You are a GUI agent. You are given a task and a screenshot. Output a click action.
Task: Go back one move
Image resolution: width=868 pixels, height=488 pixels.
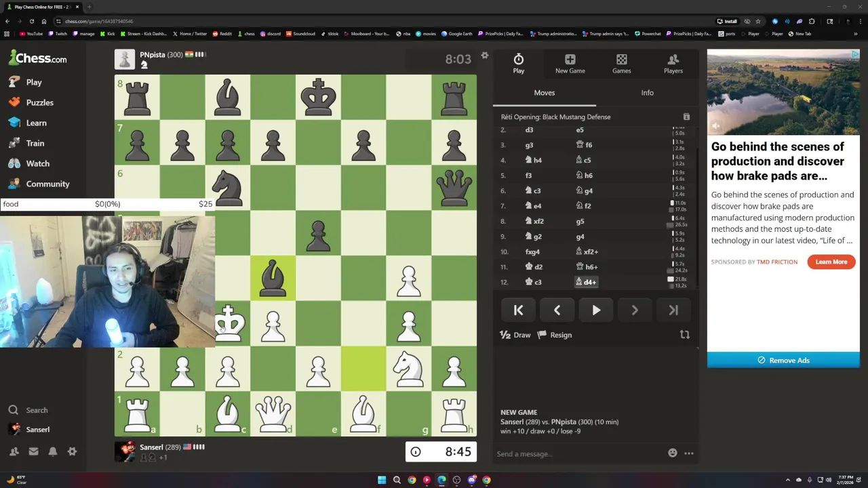557,310
